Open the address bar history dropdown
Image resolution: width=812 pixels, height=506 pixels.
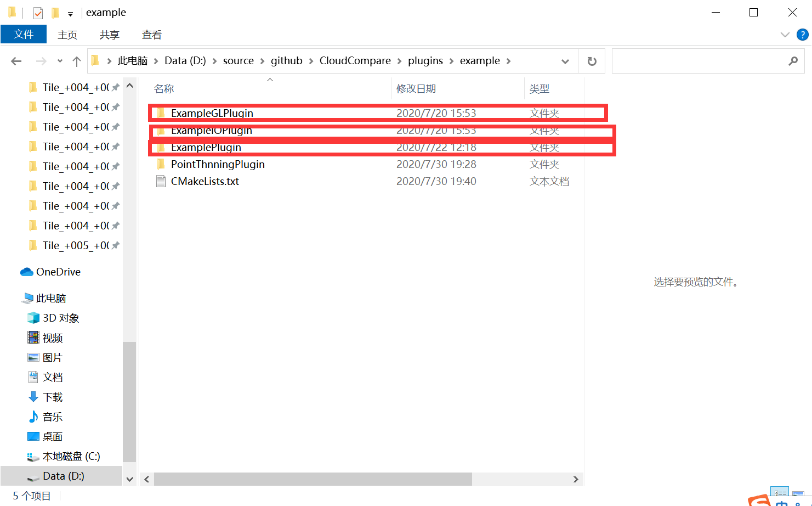[x=565, y=61]
